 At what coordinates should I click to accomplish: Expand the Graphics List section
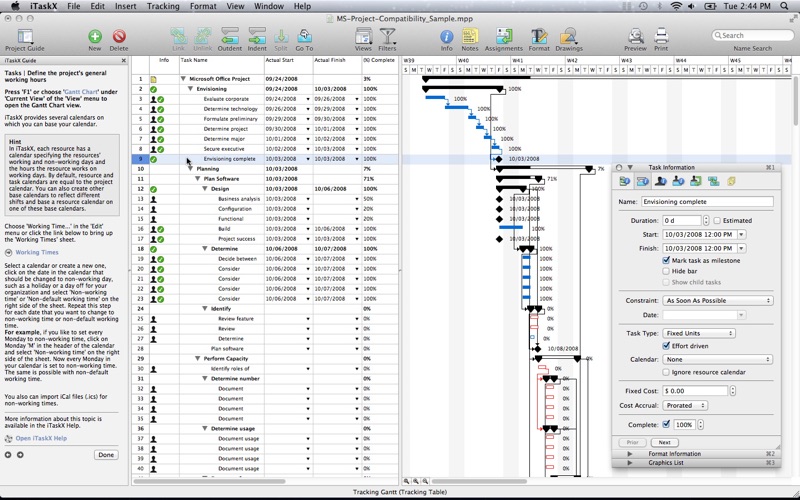point(630,463)
